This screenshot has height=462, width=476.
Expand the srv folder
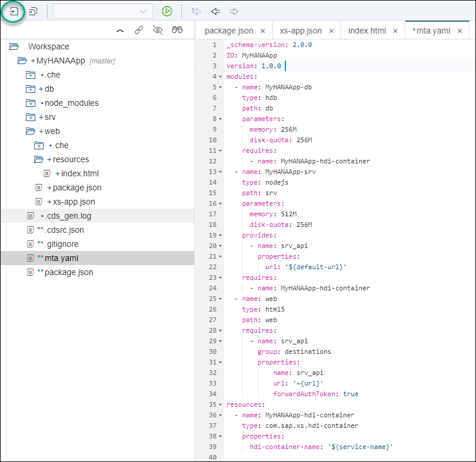pos(31,117)
